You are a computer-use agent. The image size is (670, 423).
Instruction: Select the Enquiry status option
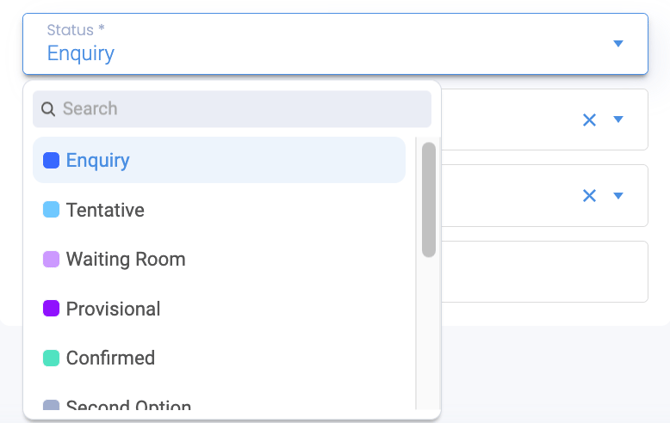(219, 160)
